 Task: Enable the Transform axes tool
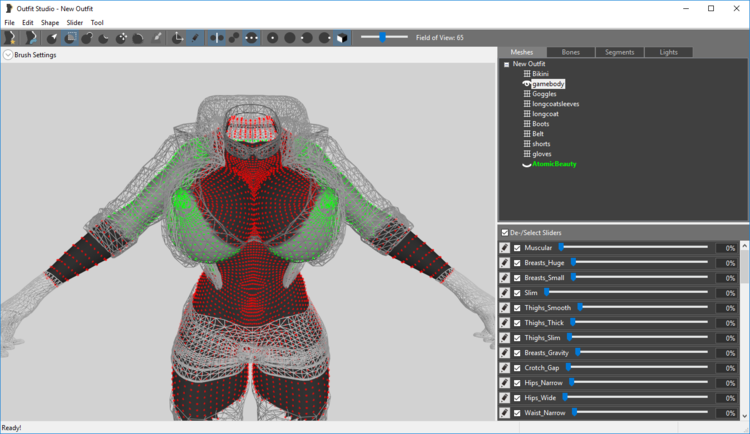tap(177, 38)
